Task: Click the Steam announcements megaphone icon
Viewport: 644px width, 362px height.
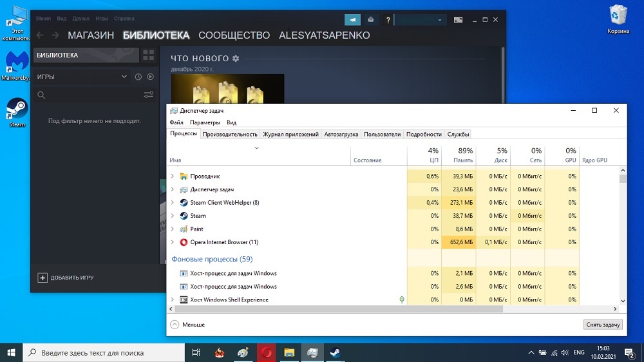Action: [352, 20]
